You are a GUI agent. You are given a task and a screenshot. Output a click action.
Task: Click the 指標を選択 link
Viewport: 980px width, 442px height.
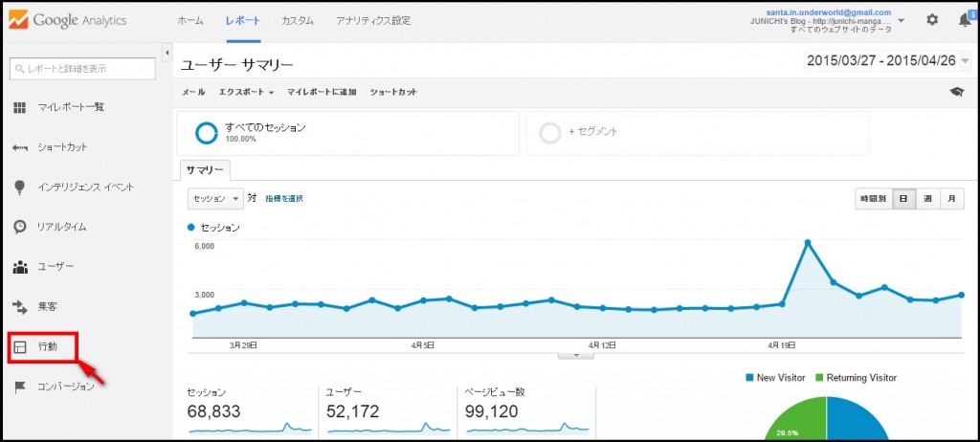pos(284,199)
